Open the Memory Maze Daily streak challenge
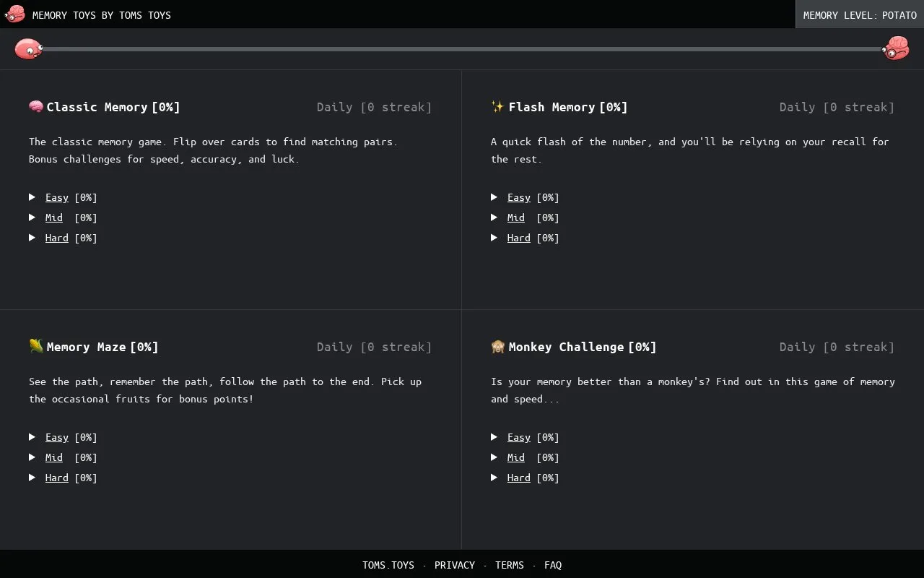Viewport: 924px width, 578px height. coord(374,347)
